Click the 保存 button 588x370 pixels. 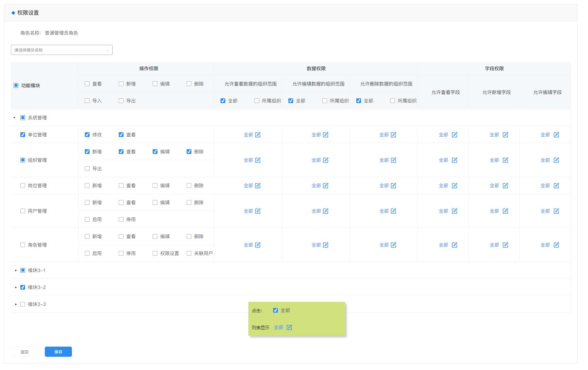(58, 352)
